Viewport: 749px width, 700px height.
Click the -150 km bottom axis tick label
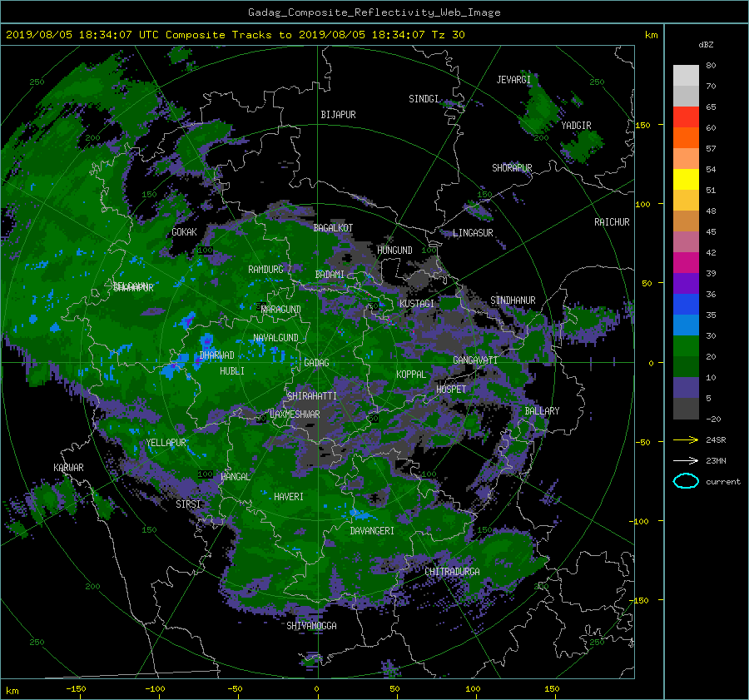click(76, 689)
